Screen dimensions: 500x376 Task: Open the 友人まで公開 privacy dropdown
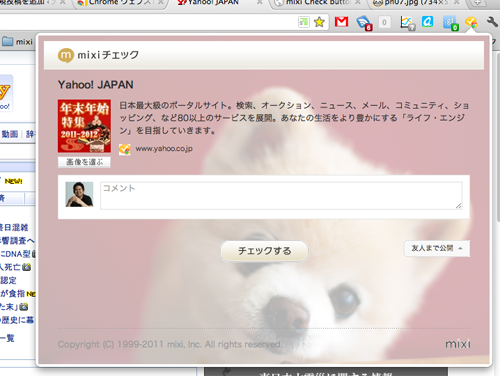coord(437,248)
